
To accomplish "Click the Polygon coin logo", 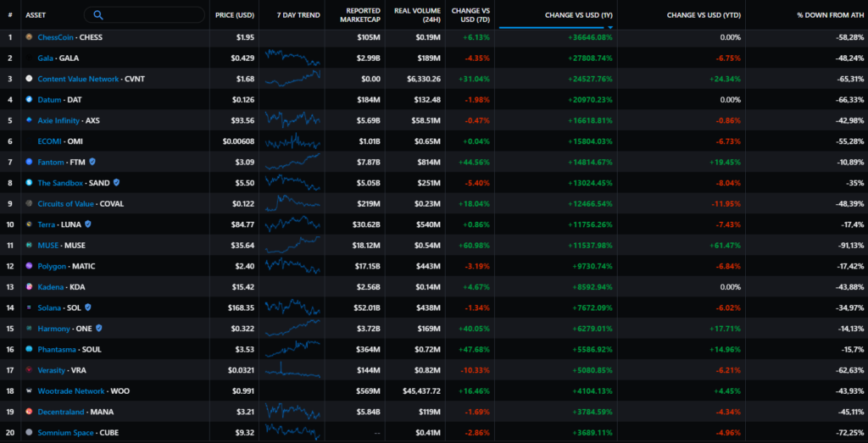I will (x=29, y=266).
